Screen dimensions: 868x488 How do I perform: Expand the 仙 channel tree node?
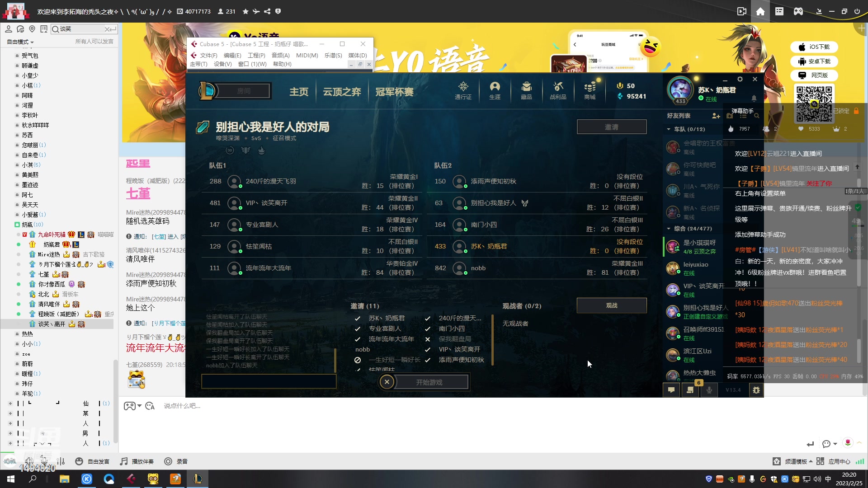tap(10, 404)
